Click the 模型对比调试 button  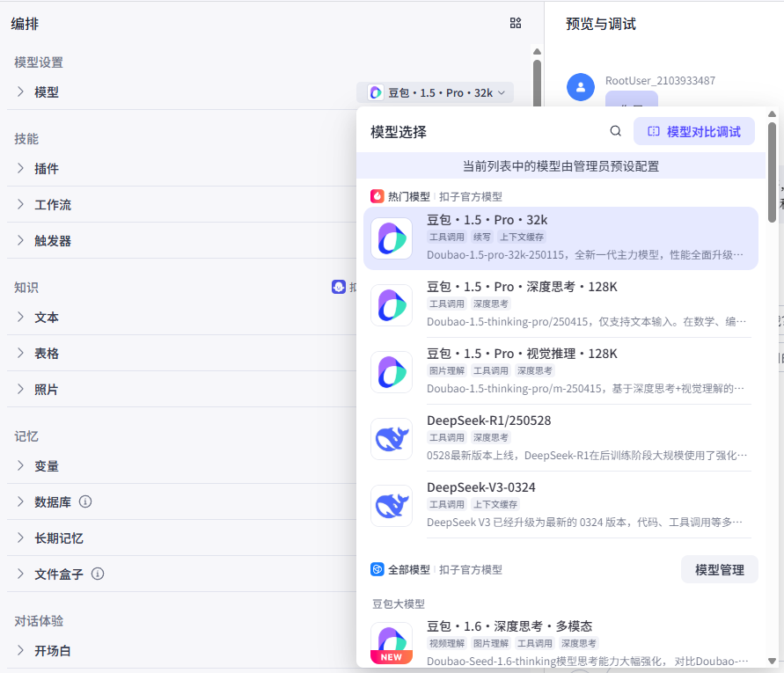click(x=694, y=131)
